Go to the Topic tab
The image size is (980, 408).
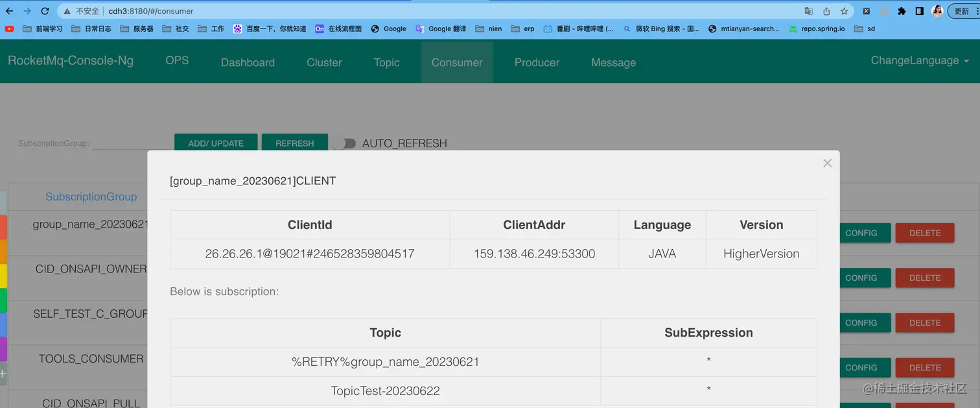[x=386, y=62]
